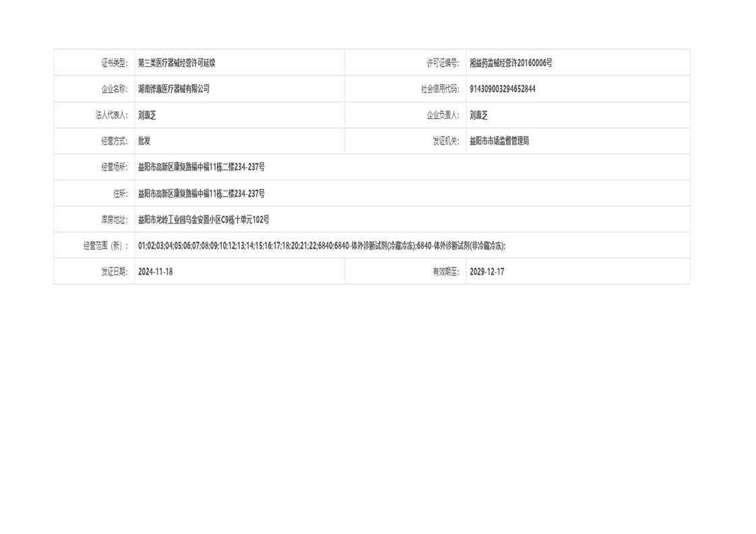
Task: Click the 社会信用代码 label
Action: click(439, 89)
